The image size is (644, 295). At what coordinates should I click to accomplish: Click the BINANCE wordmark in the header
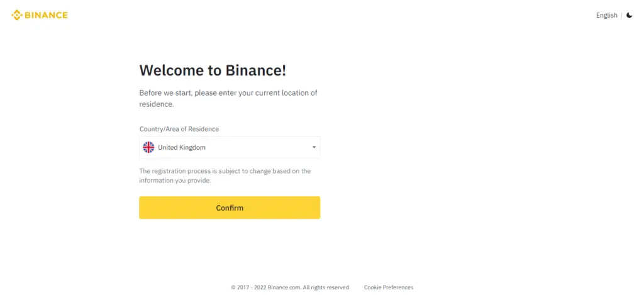pyautogui.click(x=46, y=15)
